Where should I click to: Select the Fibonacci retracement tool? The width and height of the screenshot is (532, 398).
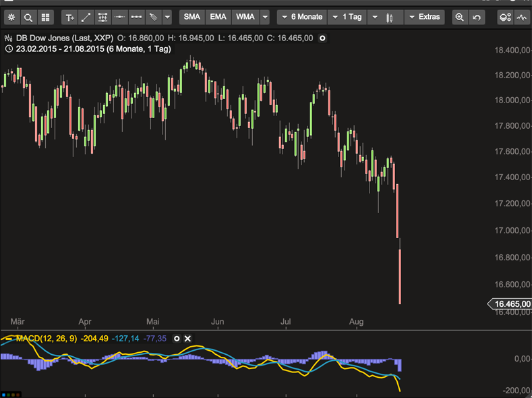(102, 18)
